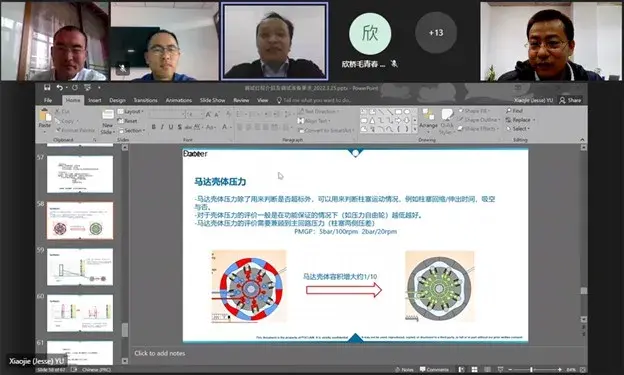This screenshot has height=375, width=624.
Task: Click the Font Color button
Action: tap(224, 127)
